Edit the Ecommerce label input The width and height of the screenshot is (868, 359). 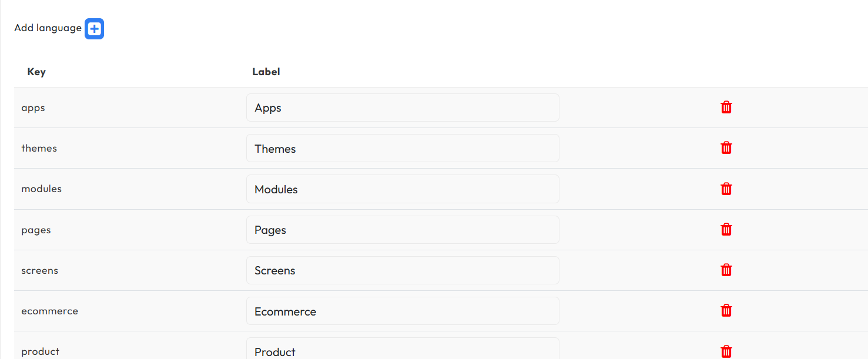point(403,311)
